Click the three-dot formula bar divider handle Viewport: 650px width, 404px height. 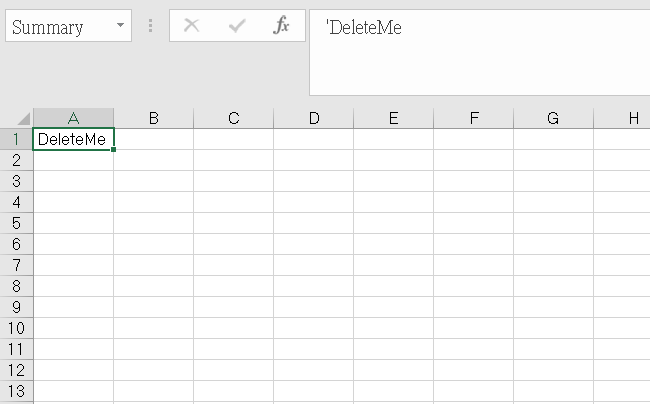[150, 26]
